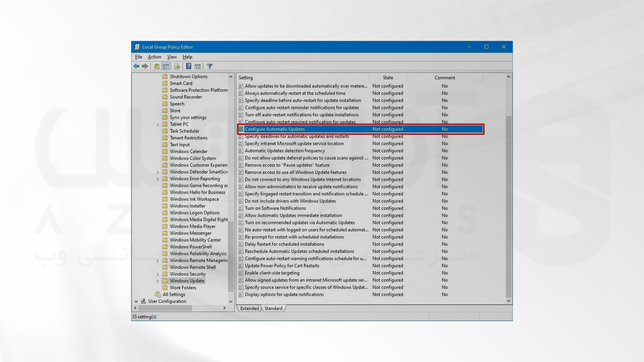Expand the Windows Security node
This screenshot has height=362, width=644.
coord(158,275)
